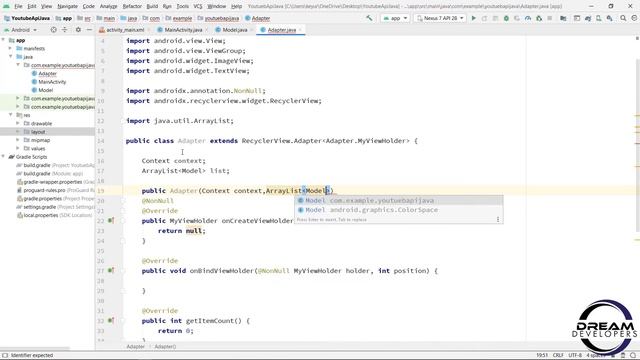Screen dimensions: 640x360
Task: Expand the manifests folder
Action: pyautogui.click(x=11, y=49)
